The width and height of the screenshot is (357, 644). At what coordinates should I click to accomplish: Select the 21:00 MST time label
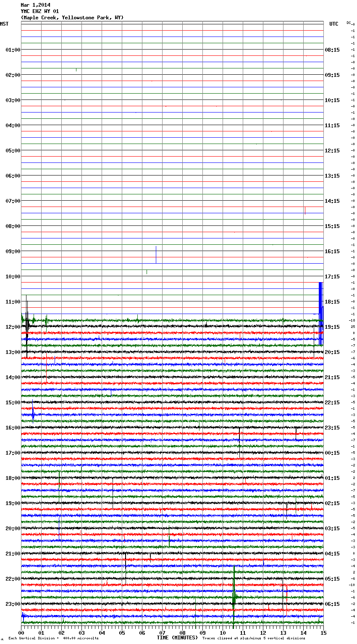click(x=13, y=554)
